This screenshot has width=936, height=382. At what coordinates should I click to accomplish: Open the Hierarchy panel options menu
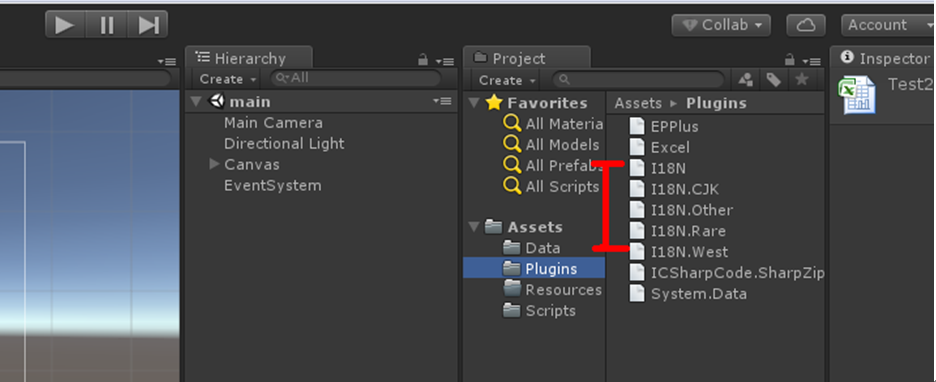point(444,61)
